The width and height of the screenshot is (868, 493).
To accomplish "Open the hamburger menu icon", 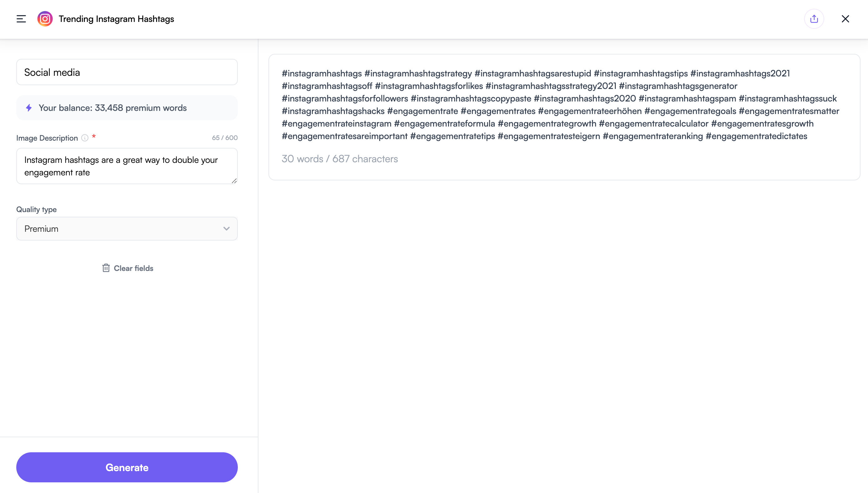I will pos(21,19).
